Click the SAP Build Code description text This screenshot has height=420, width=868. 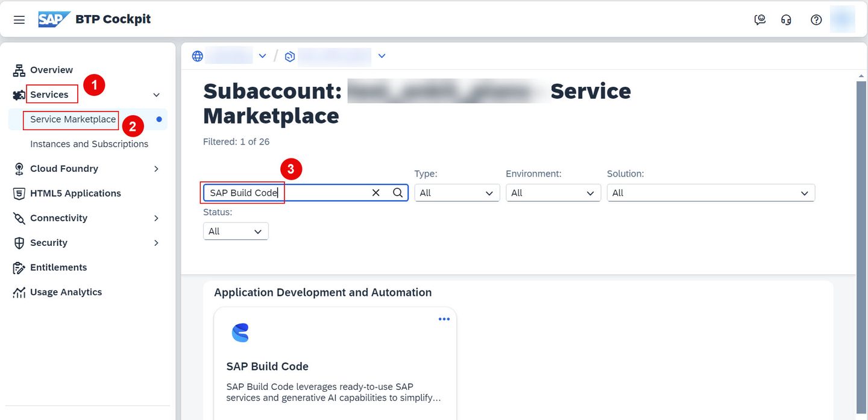(x=333, y=392)
